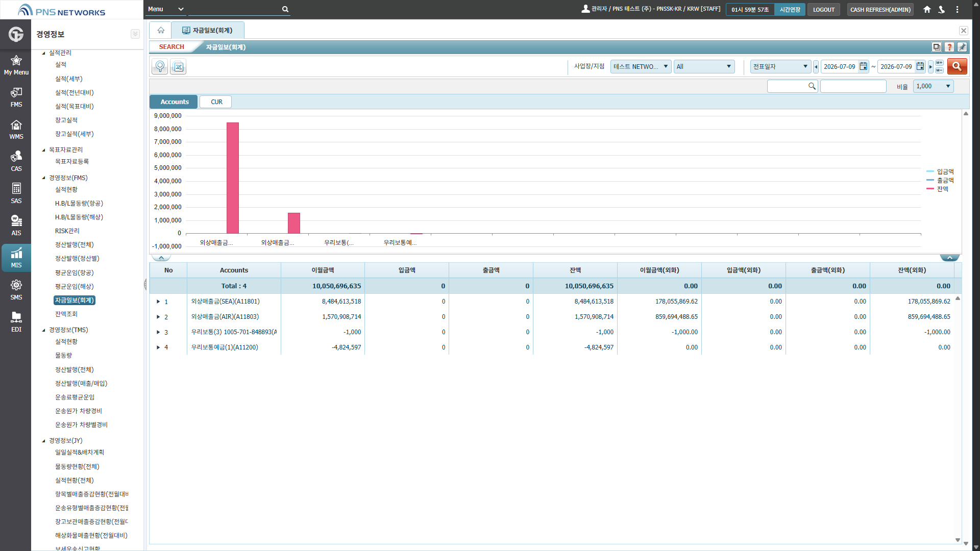Click the top bar search input field
The width and height of the screenshot is (980, 551).
pos(234,9)
